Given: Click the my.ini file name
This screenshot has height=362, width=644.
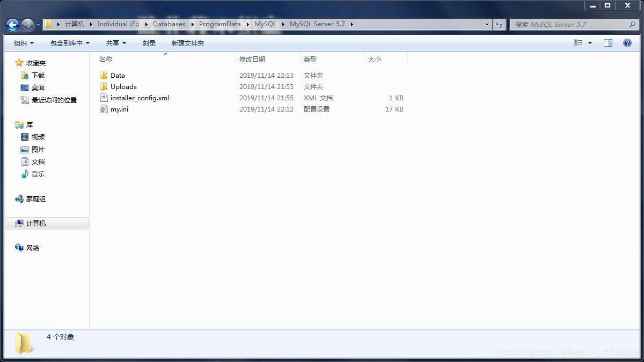Looking at the screenshot, I should click(x=119, y=109).
